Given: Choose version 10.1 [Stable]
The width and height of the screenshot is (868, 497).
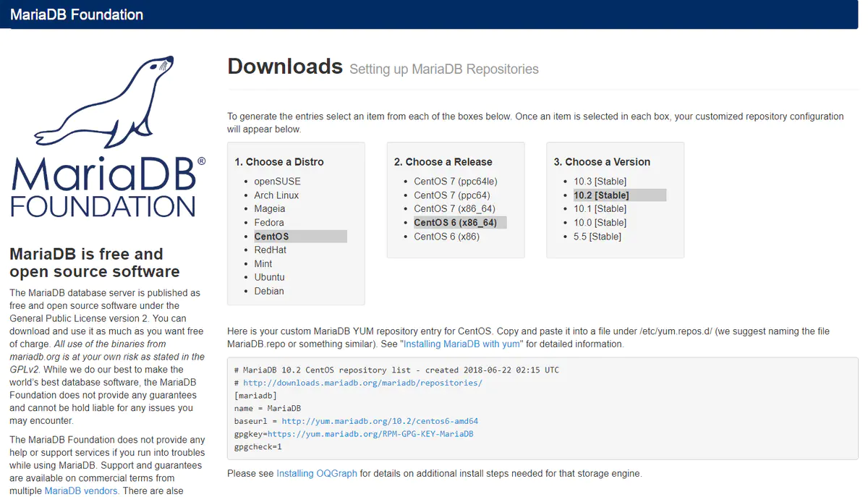Looking at the screenshot, I should (600, 209).
